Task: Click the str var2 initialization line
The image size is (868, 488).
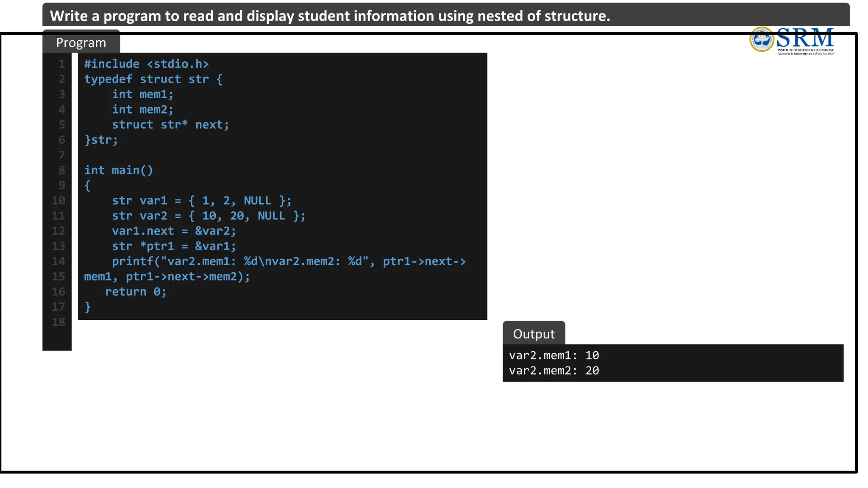Action: [209, 216]
